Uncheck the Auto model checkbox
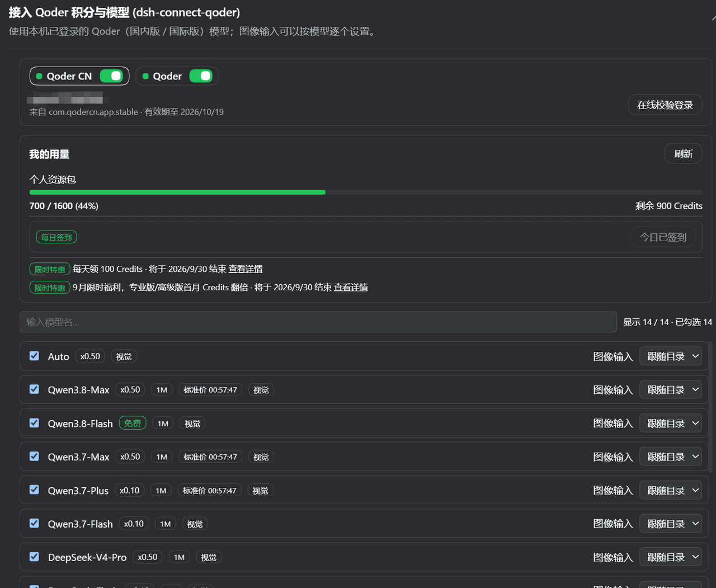Image resolution: width=716 pixels, height=588 pixels. 34,356
